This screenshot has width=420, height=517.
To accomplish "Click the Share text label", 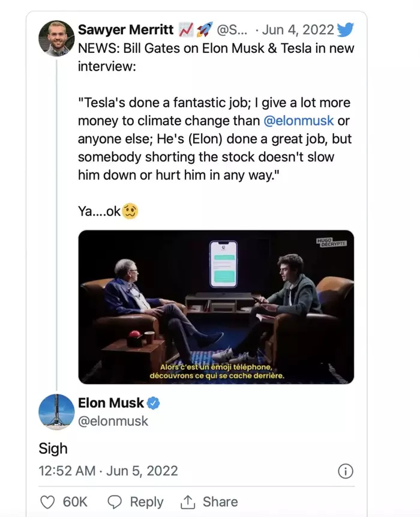I will pyautogui.click(x=220, y=502).
